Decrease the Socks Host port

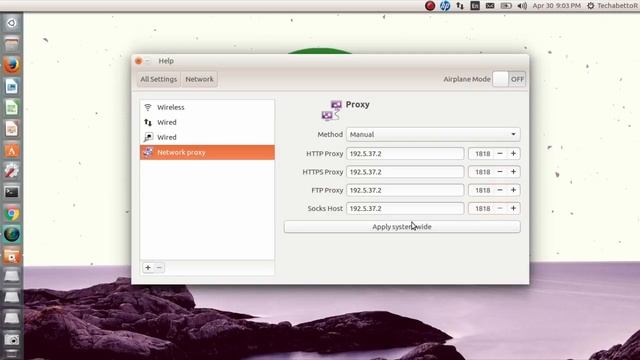click(500, 208)
